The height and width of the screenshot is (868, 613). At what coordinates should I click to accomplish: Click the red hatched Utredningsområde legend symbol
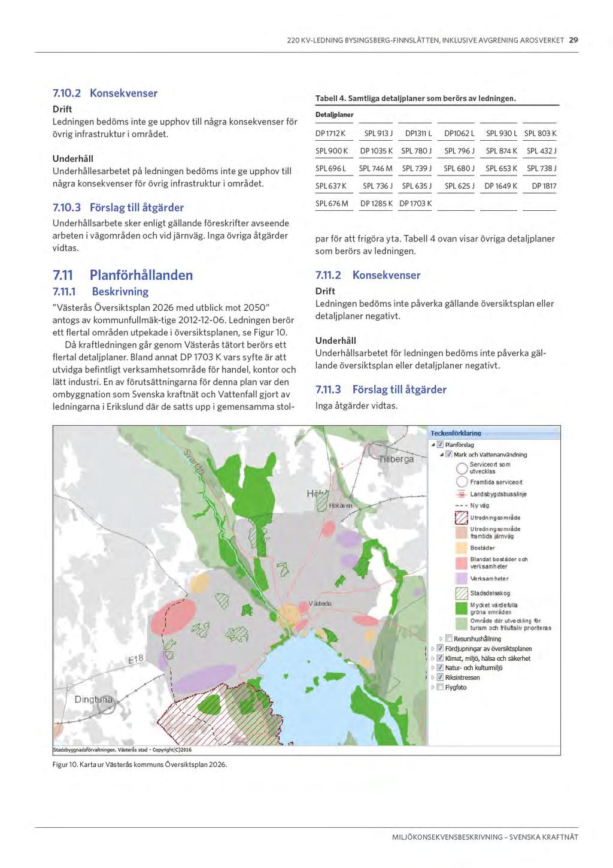(x=462, y=518)
